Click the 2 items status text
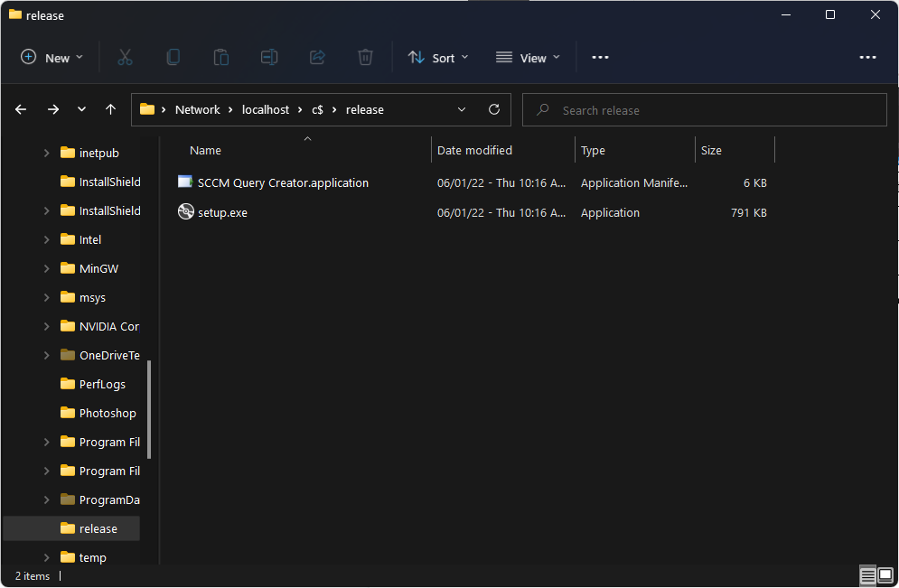This screenshot has height=588, width=899. pos(33,576)
